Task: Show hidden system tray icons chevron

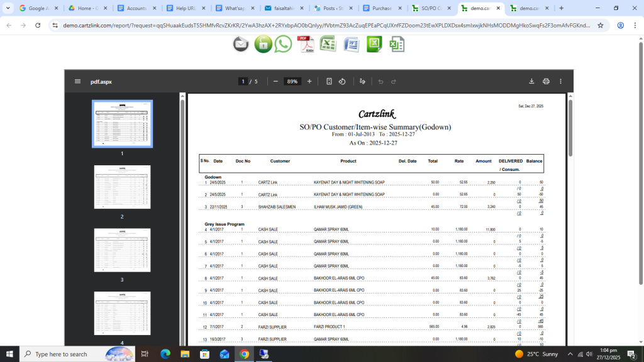Action: (570, 354)
